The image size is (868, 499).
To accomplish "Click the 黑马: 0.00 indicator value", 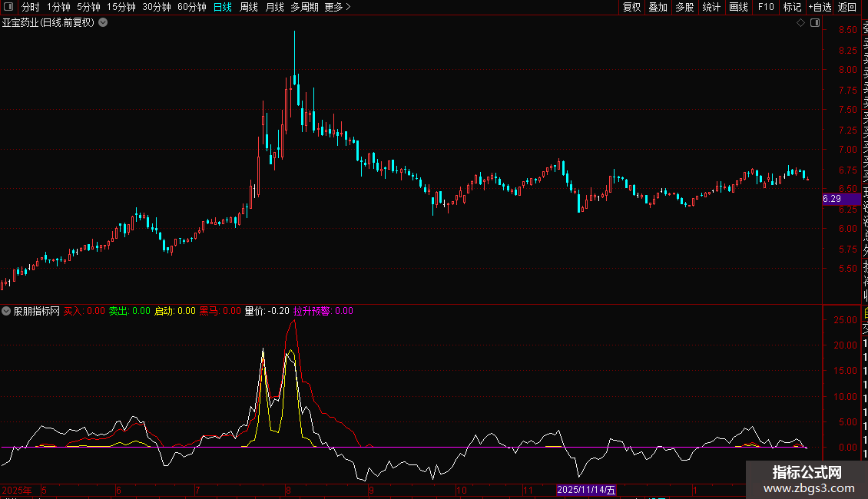I will tap(220, 311).
